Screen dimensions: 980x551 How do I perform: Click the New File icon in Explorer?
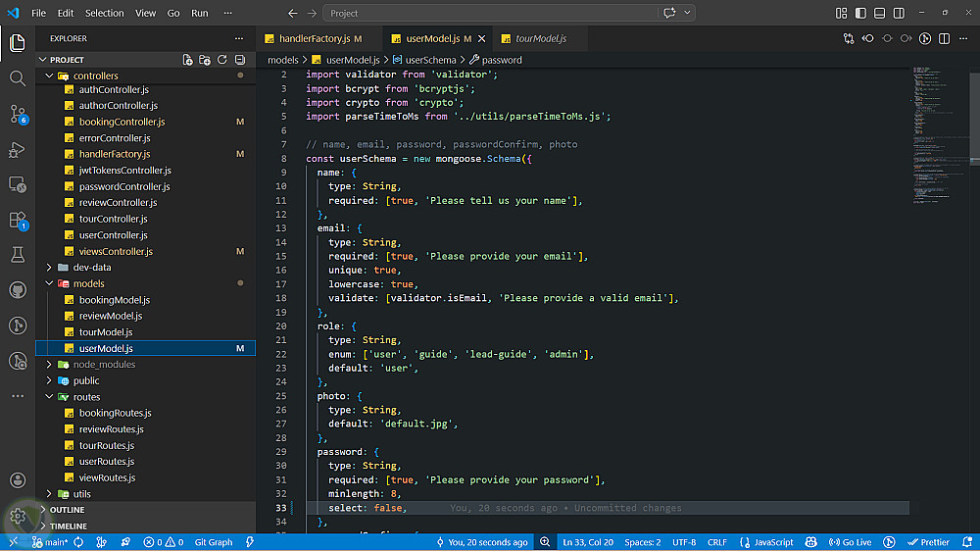187,60
